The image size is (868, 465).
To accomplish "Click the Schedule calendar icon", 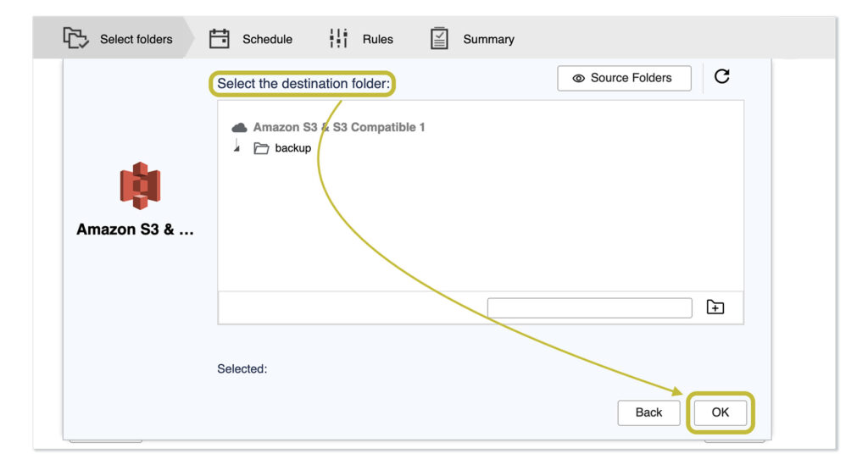I will pos(220,38).
